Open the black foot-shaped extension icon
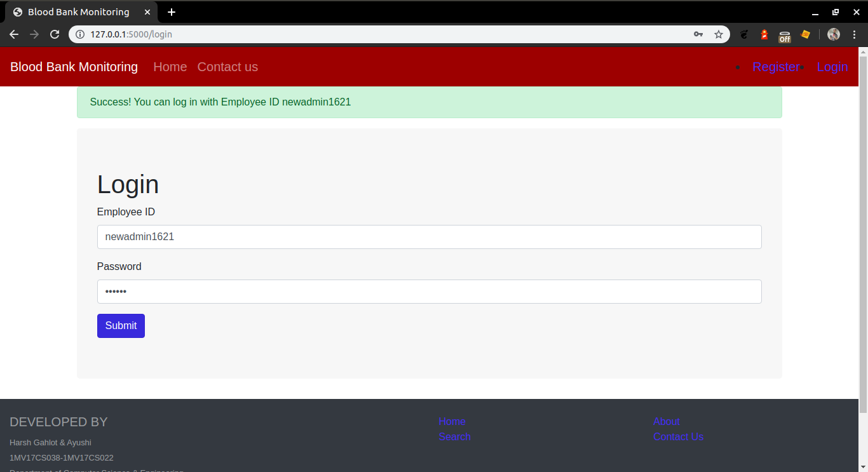The height and width of the screenshot is (472, 868). 744,34
